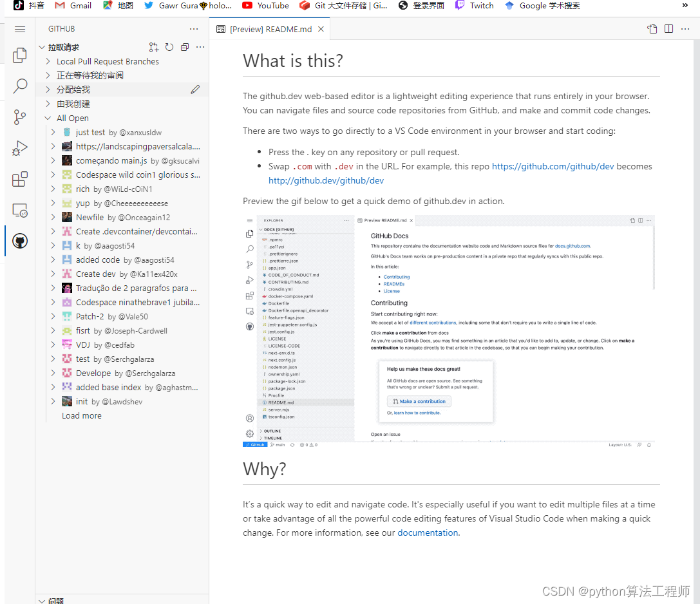Select fisrt by @Joseph-Cardwell pull request

point(122,331)
